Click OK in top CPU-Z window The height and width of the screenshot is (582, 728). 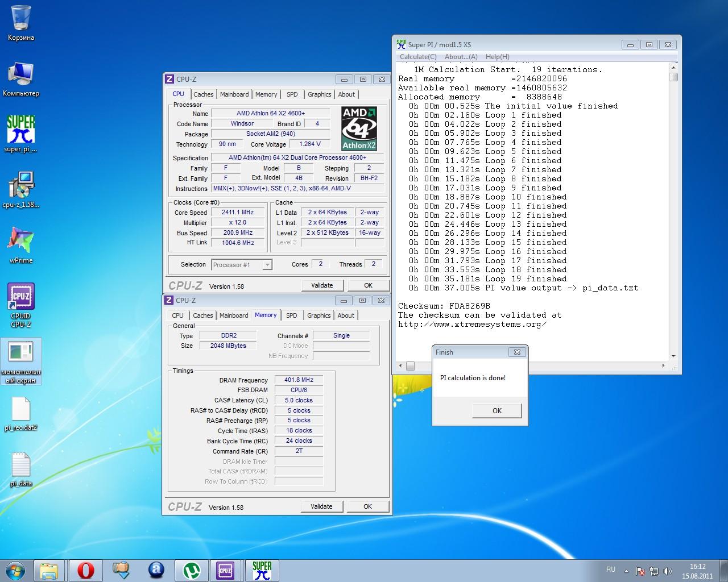[368, 285]
